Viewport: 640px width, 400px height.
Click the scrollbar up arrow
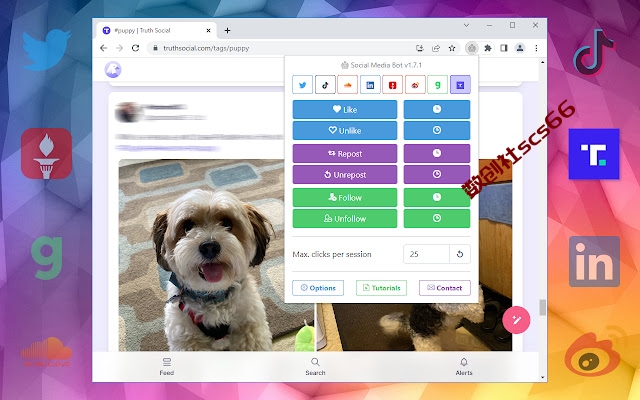pos(542,62)
